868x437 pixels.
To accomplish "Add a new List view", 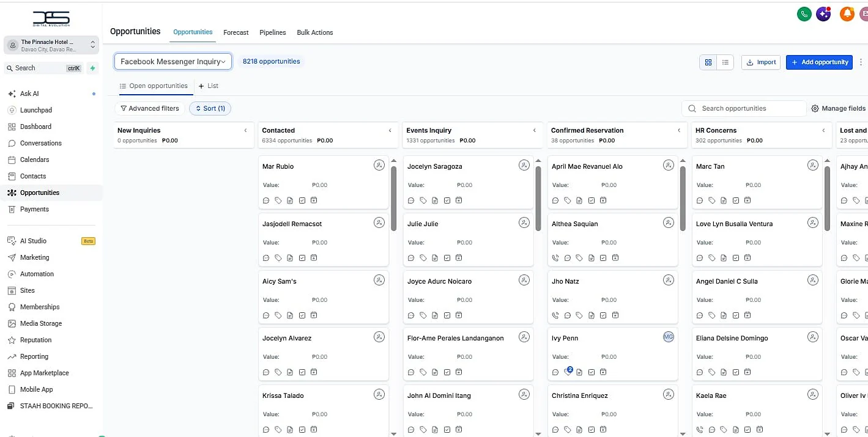I will click(x=209, y=86).
